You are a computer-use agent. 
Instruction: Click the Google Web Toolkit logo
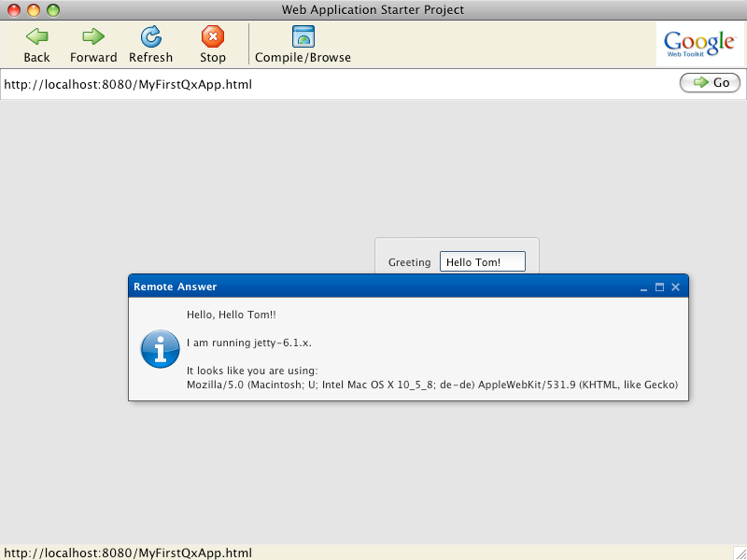(699, 44)
